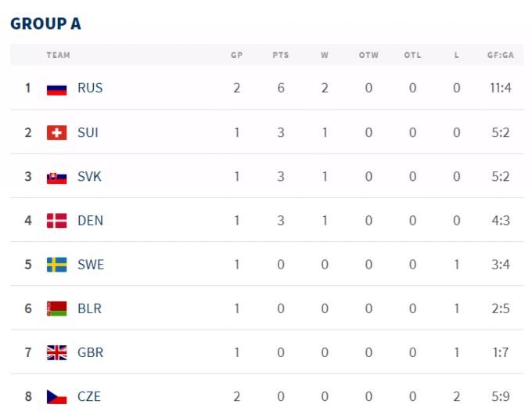Click the Great Britain flag icon
The height and width of the screenshot is (415, 532).
56,352
